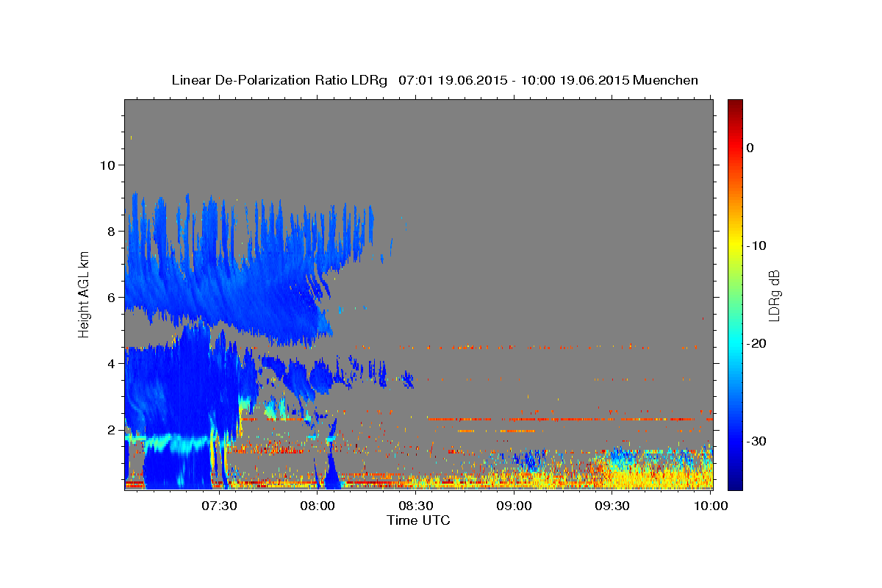The width and height of the screenshot is (882, 588).
Task: Click the height tick label 8
Action: [x=110, y=231]
